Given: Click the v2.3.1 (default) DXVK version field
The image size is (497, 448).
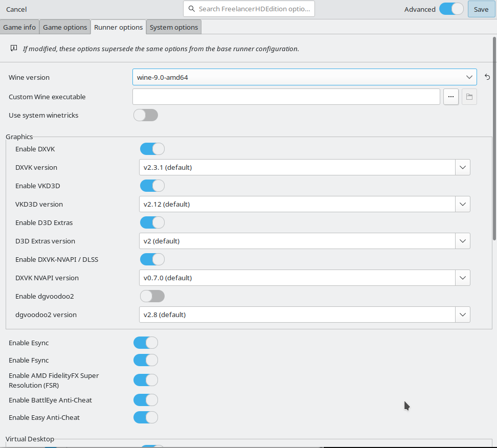Looking at the screenshot, I should point(297,167).
